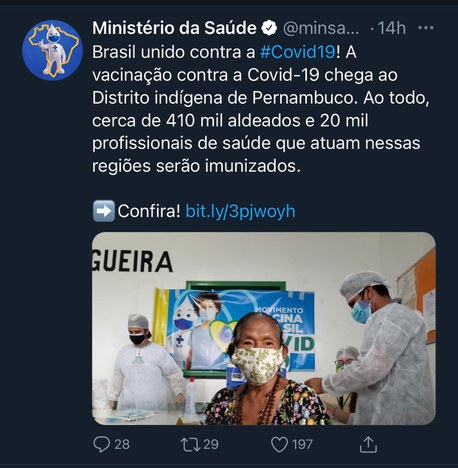458x468 pixels.
Task: Open the reply icon on the tweet
Action: pos(101,444)
